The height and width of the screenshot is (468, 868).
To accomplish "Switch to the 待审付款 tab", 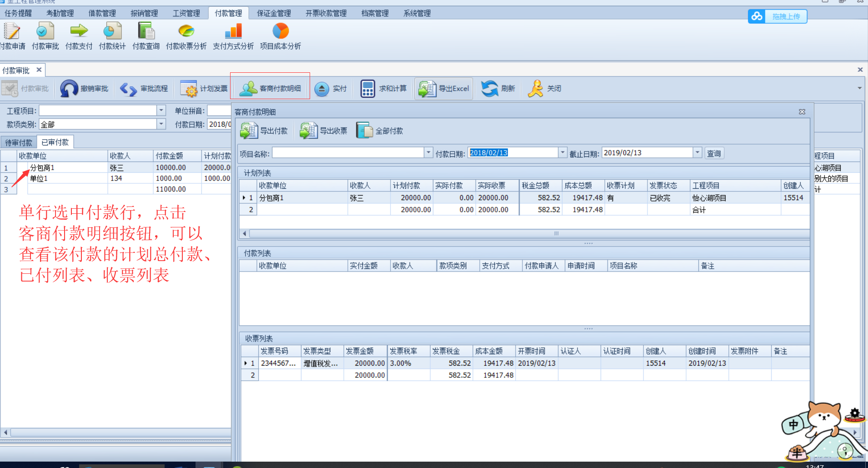I will (19, 143).
